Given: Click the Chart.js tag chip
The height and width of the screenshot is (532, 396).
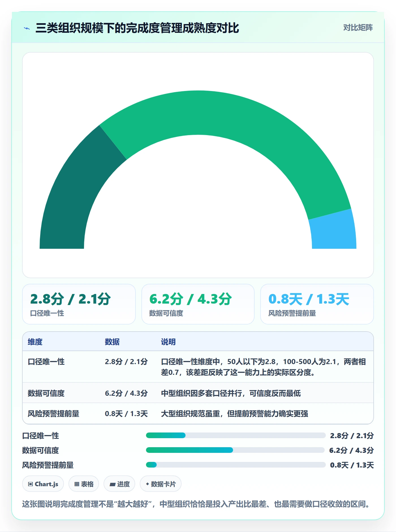Looking at the screenshot, I should coord(43,484).
